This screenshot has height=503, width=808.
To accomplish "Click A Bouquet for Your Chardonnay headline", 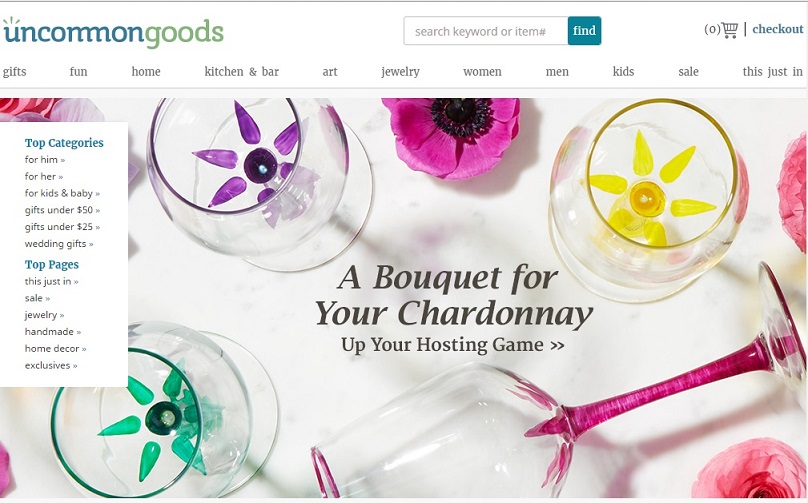I will tap(453, 295).
